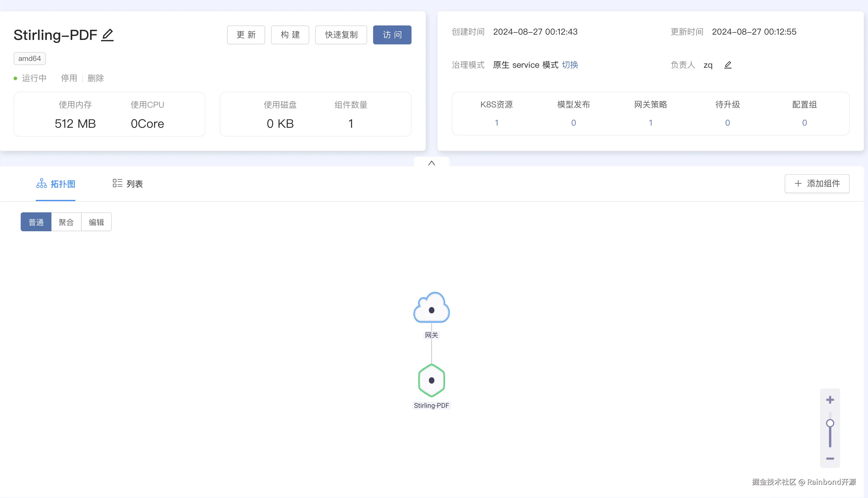Select the 普通 view mode
Screen dimensions: 868x498
(x=36, y=222)
